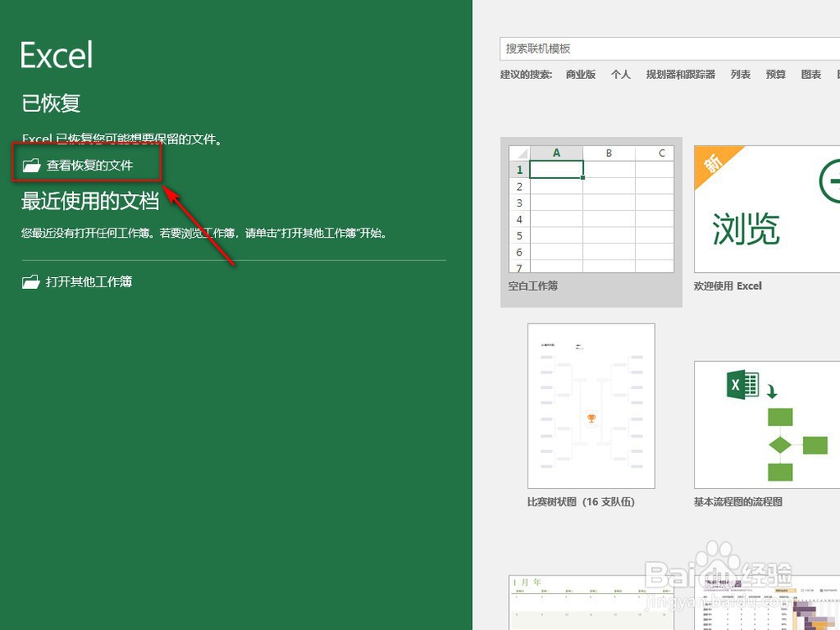
Task: Open the 打开其他工作簿 link
Action: [89, 281]
